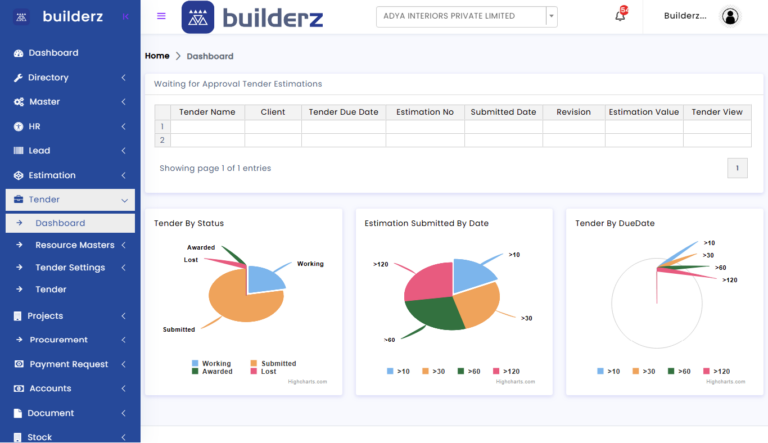Open the Payment Request menu item
Viewport: 768px width, 443px height.
[x=69, y=364]
